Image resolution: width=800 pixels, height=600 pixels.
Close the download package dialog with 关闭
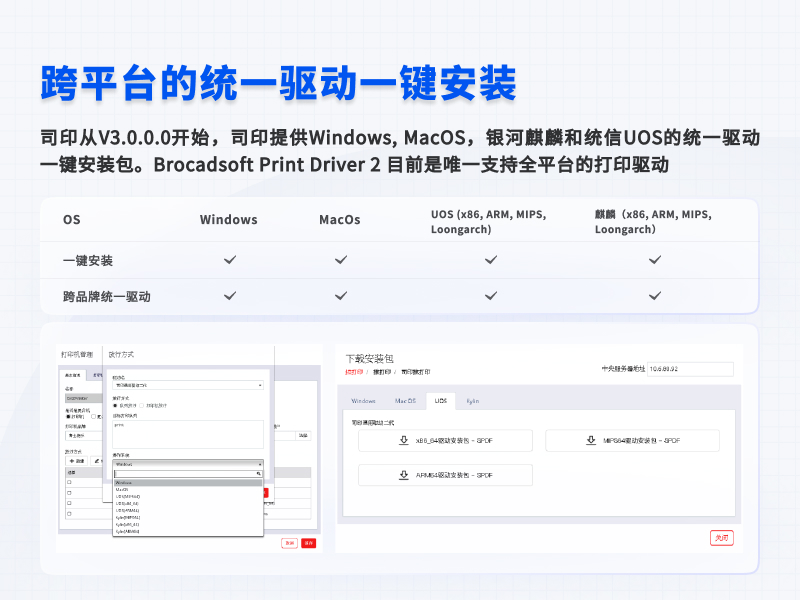pos(721,538)
